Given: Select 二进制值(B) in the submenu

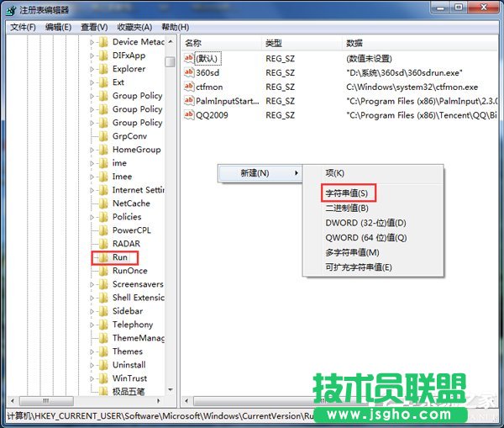Looking at the screenshot, I should pos(347,208).
